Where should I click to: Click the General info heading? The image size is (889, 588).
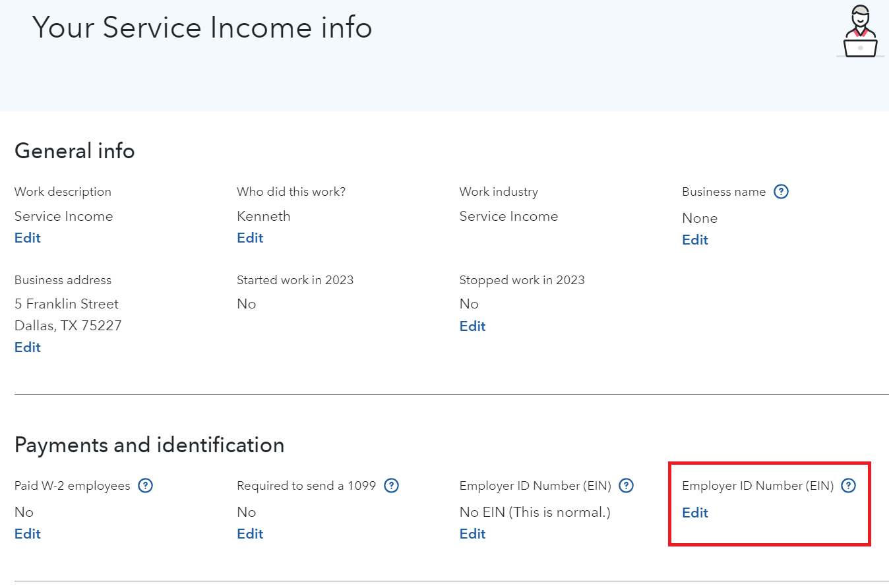tap(75, 151)
